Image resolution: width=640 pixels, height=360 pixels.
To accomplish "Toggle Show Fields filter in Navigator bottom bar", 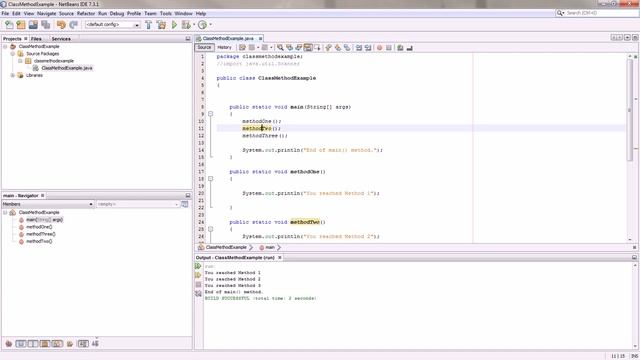I will (x=20, y=344).
